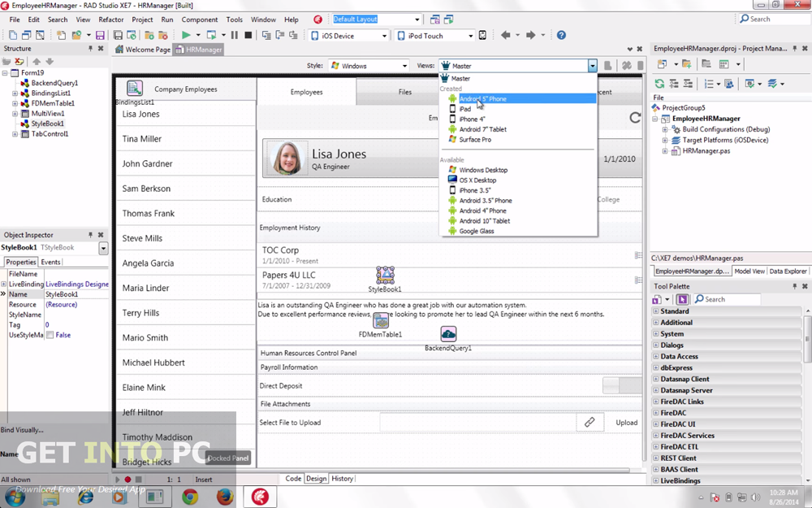Select HRManager.pas in Project Manager
This screenshot has height=508, width=812.
pyautogui.click(x=706, y=151)
